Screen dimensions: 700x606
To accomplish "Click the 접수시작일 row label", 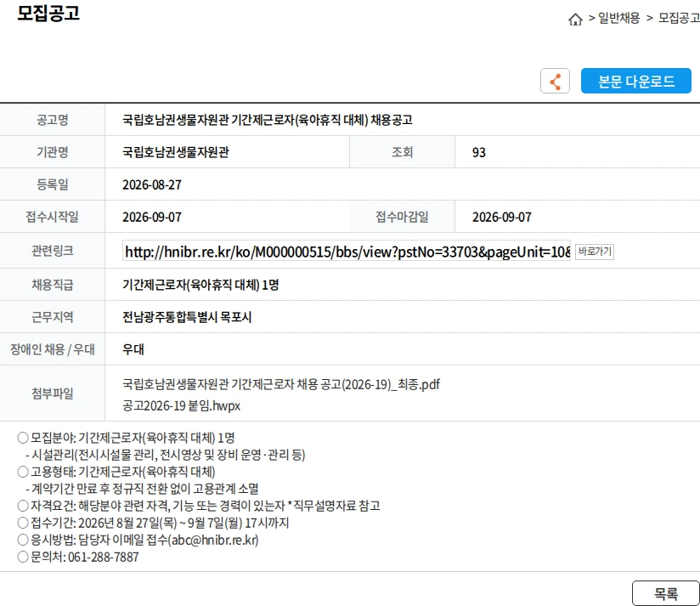I will click(52, 217).
